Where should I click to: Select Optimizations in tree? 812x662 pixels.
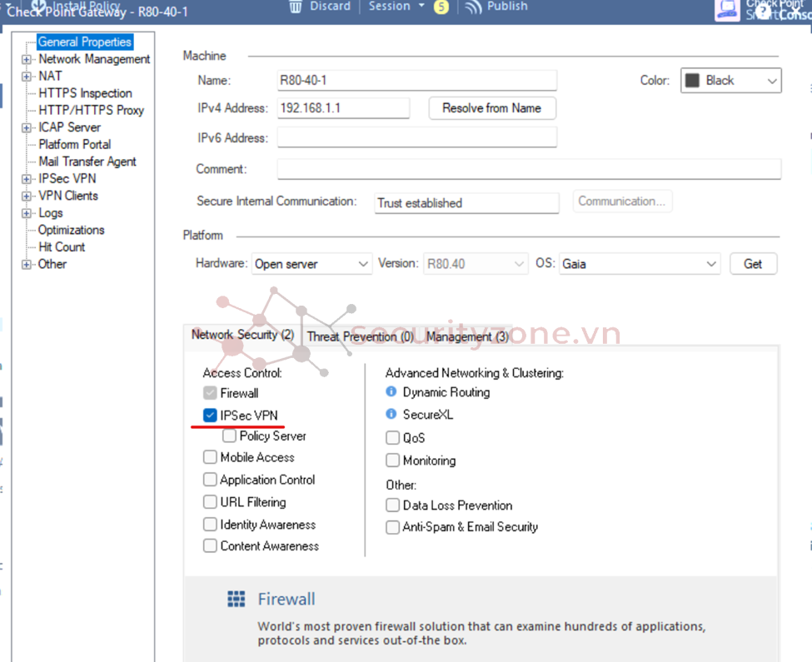71,230
